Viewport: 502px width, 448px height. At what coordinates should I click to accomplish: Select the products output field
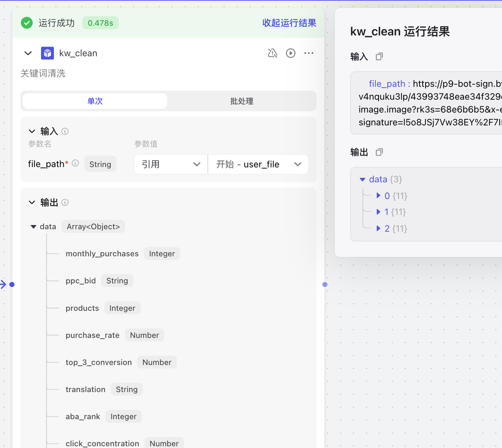tap(82, 308)
